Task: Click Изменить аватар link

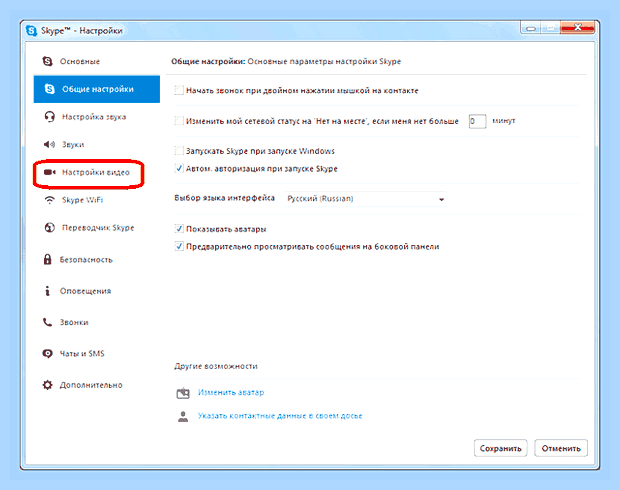Action: (231, 392)
